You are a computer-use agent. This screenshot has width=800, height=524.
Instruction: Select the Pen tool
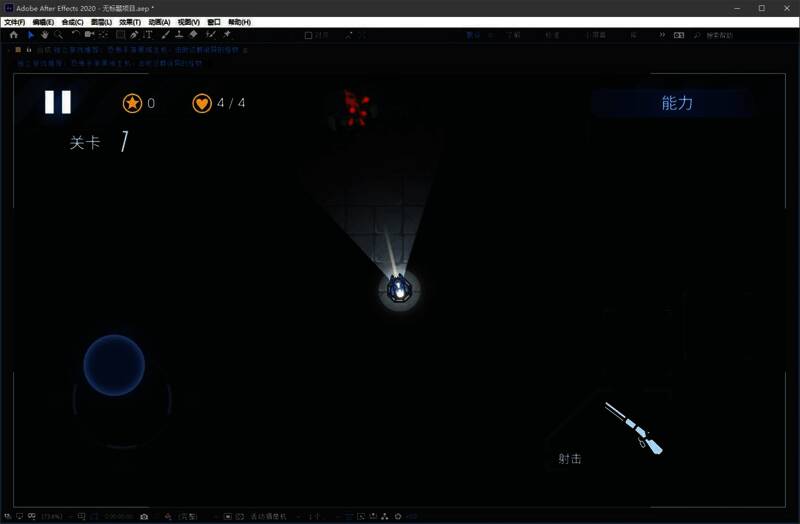pyautogui.click(x=134, y=35)
